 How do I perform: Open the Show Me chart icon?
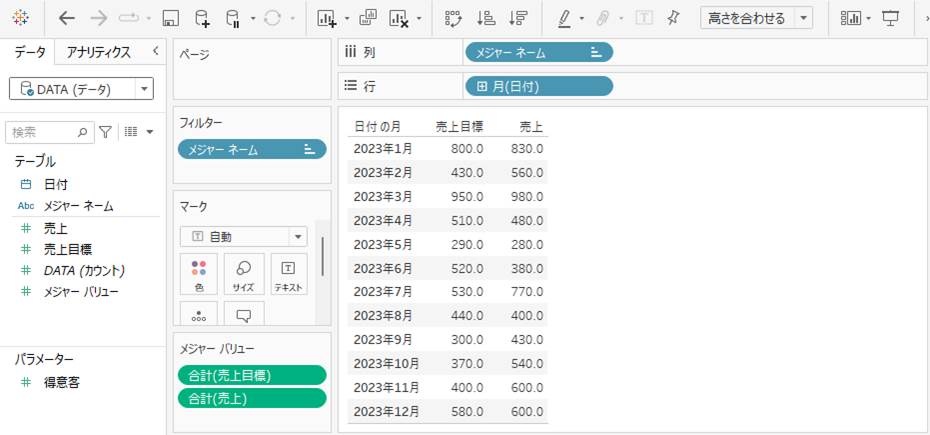tap(851, 18)
